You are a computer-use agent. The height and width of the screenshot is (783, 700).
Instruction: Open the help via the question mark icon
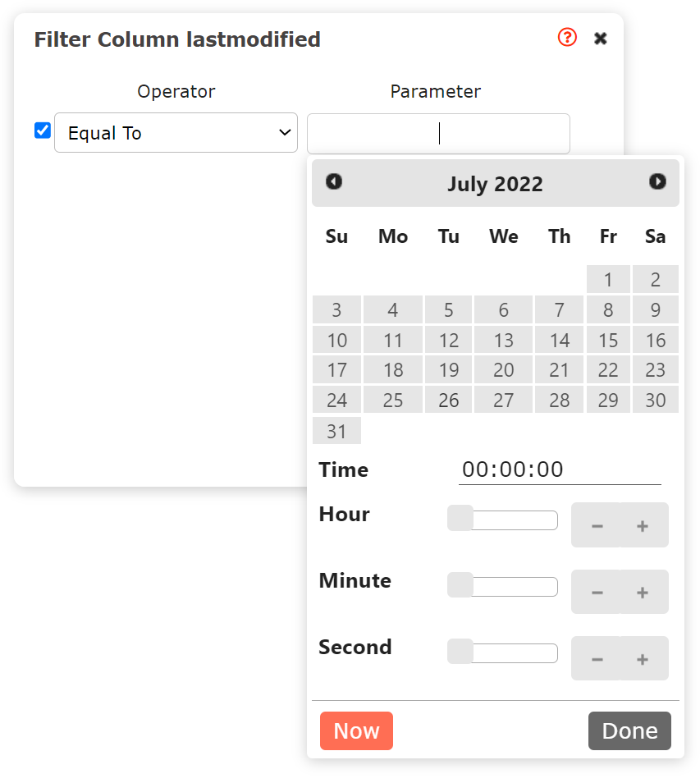coord(567,38)
